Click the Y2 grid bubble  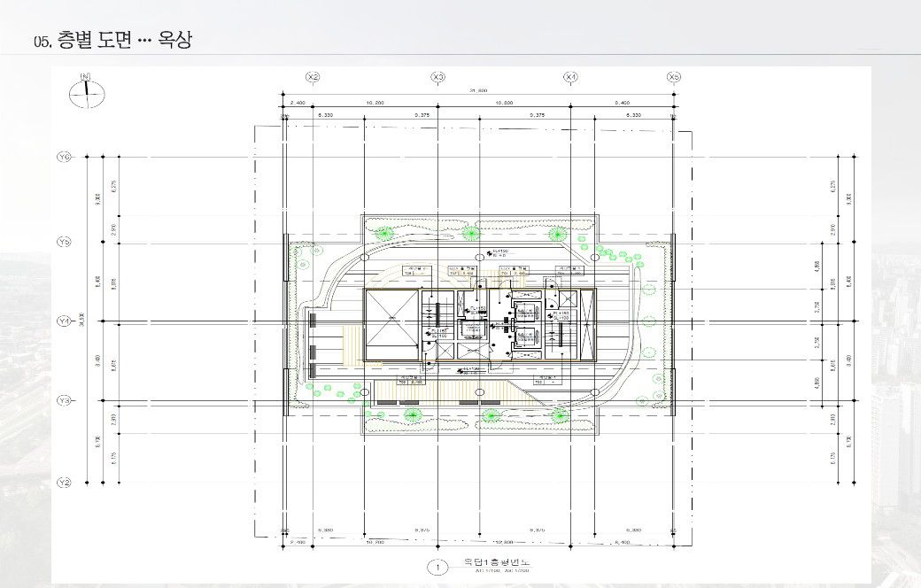(x=64, y=483)
